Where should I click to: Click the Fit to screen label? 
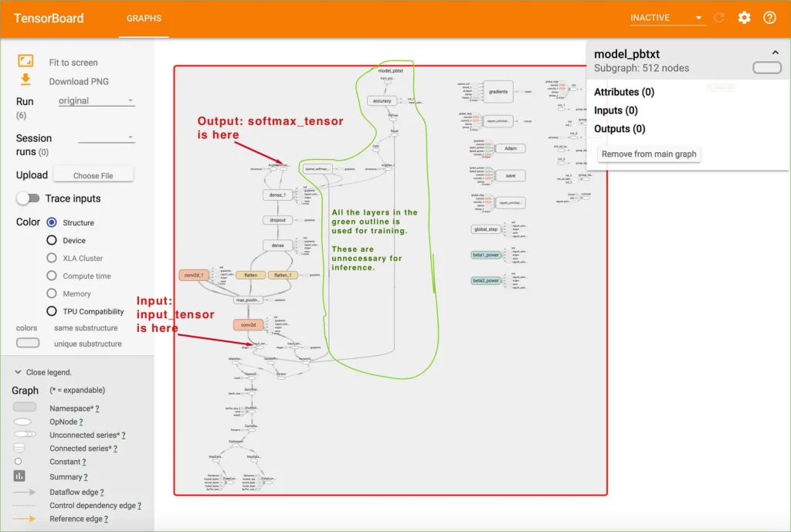[x=73, y=63]
